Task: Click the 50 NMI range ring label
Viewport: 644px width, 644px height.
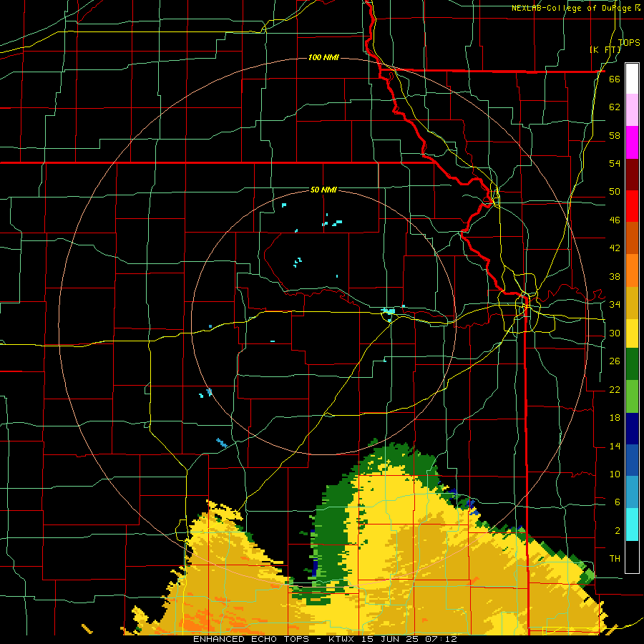Action: [x=323, y=190]
